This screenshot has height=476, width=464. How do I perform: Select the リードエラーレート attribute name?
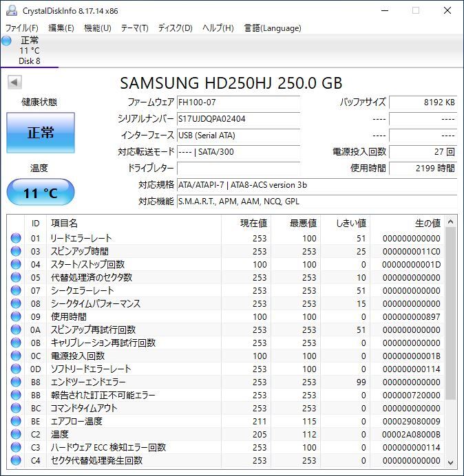pyautogui.click(x=81, y=238)
